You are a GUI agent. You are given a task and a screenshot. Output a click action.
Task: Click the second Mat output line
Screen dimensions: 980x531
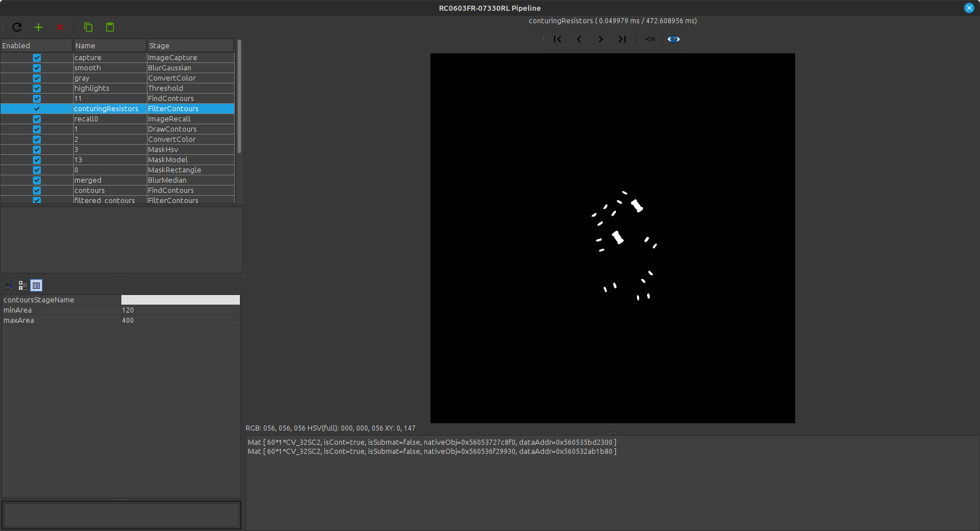[432, 452]
